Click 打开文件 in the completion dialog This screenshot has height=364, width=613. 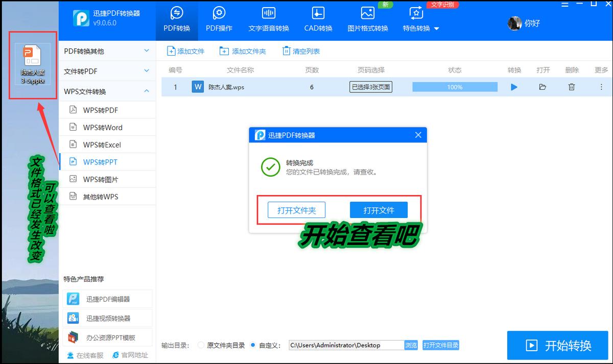(x=378, y=209)
